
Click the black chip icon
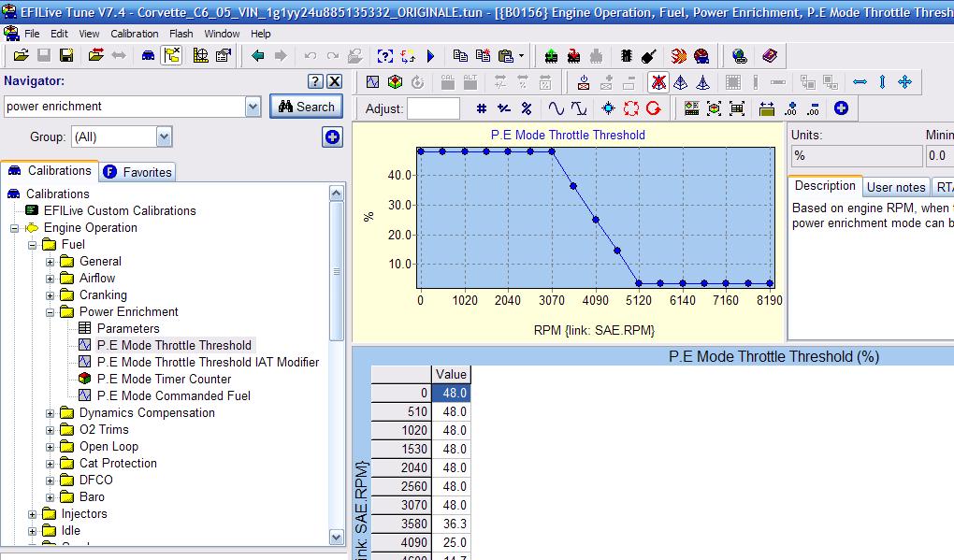(x=626, y=56)
